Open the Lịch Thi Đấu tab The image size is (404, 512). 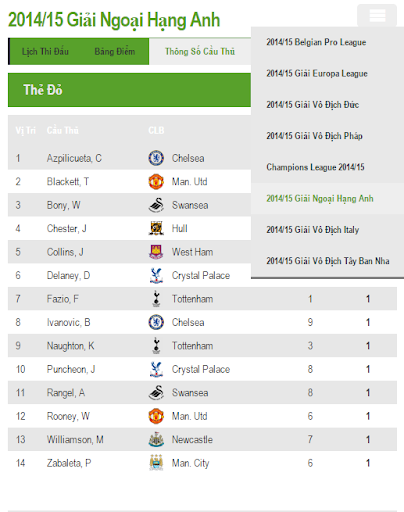[45, 52]
